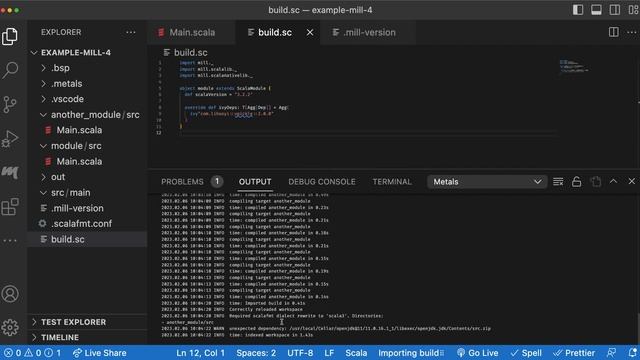Toggle output auto-scroll lock

point(576,182)
